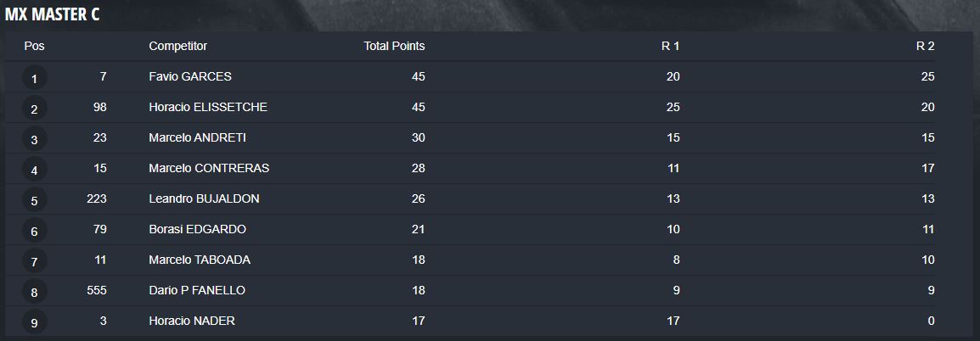This screenshot has height=341, width=980.
Task: Click position badge 4 circle
Action: (34, 170)
